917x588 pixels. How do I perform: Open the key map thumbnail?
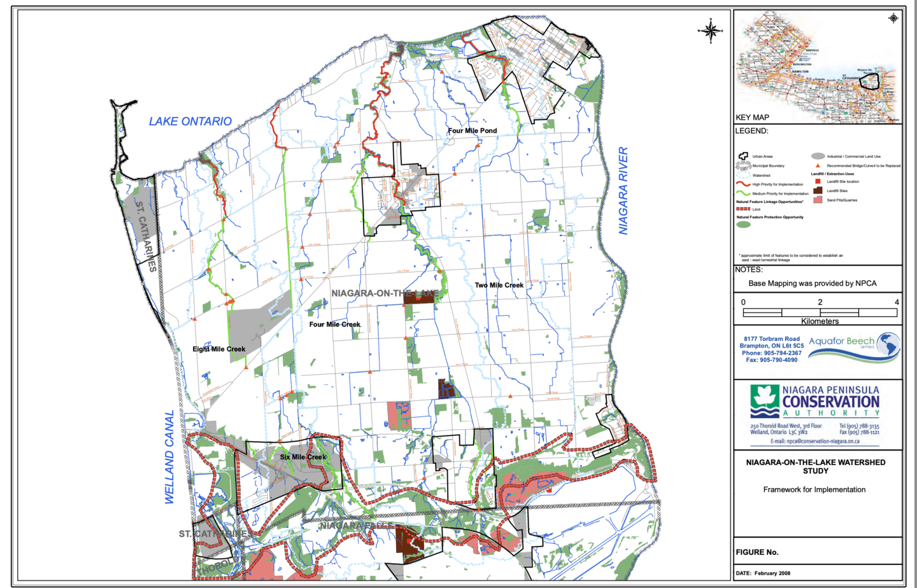tap(818, 66)
